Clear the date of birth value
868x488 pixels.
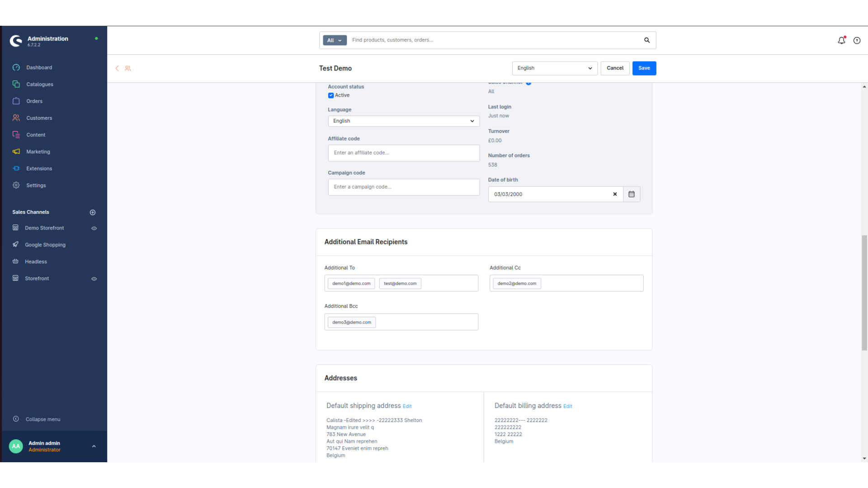coord(615,194)
